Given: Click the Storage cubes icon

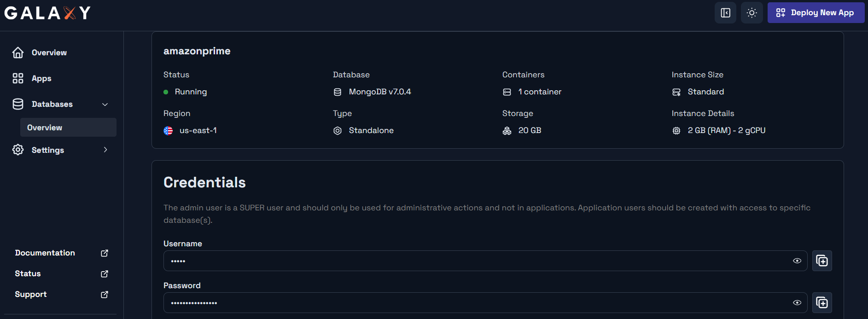Looking at the screenshot, I should pyautogui.click(x=507, y=131).
